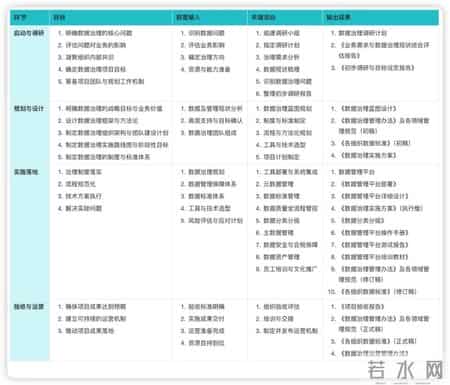
Task: Click '技术方案执行' goal item
Action: tap(83, 196)
